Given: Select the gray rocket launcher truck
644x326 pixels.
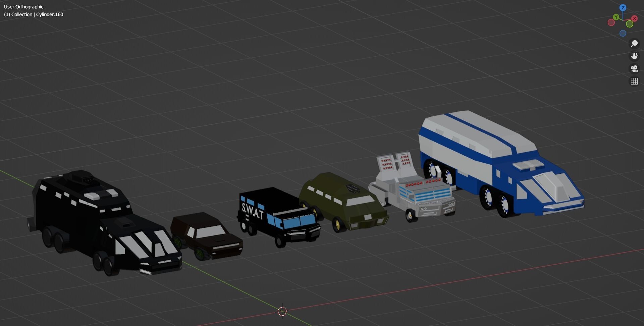Looking at the screenshot, I should point(413,188).
